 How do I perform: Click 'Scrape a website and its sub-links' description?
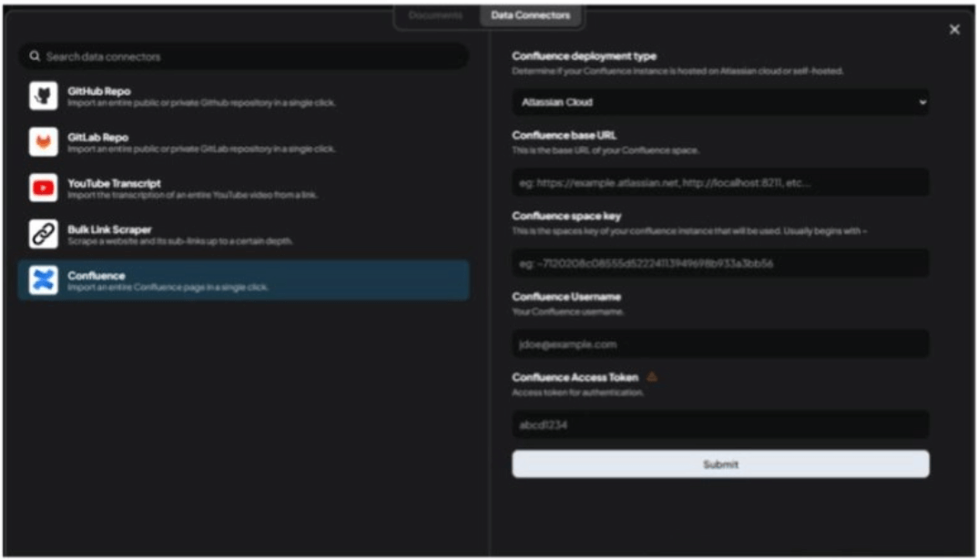(179, 241)
